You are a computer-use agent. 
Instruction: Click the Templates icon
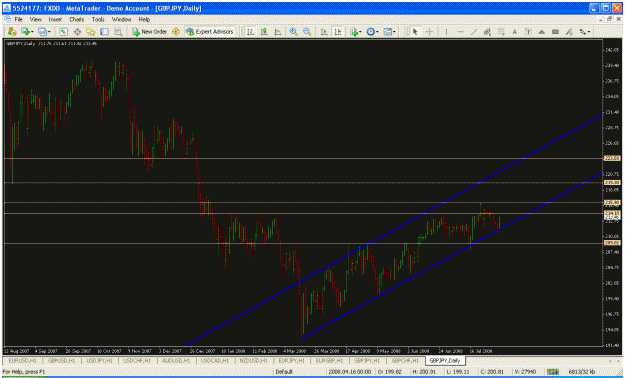click(387, 32)
